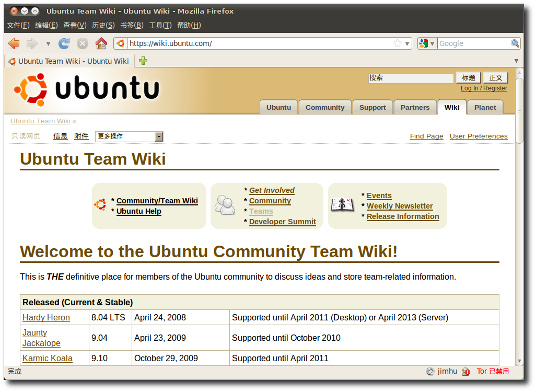Image resolution: width=536 pixels, height=392 pixels.
Task: Click the Ubuntu Team Wiki breadcrumb link
Action: [40, 121]
